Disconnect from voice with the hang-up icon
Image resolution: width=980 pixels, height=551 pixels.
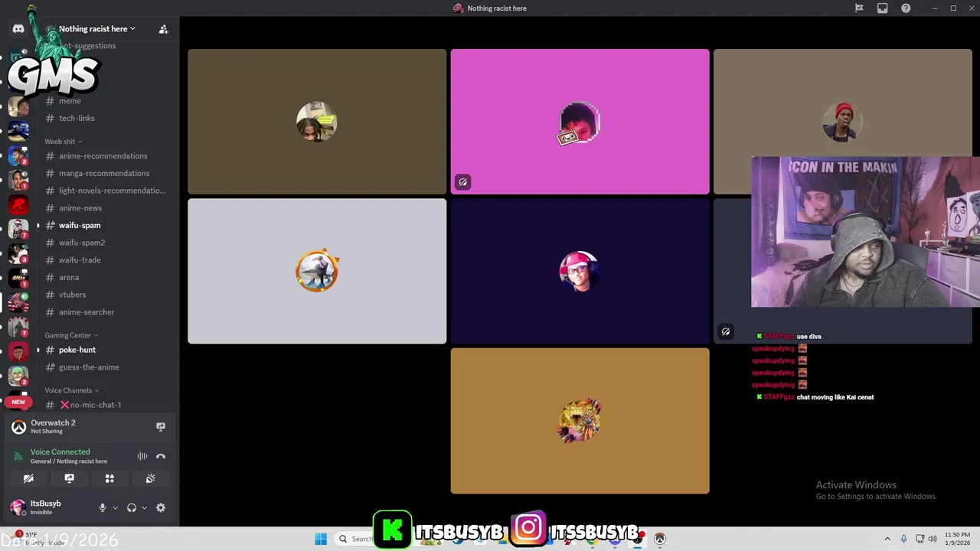pyautogui.click(x=161, y=456)
